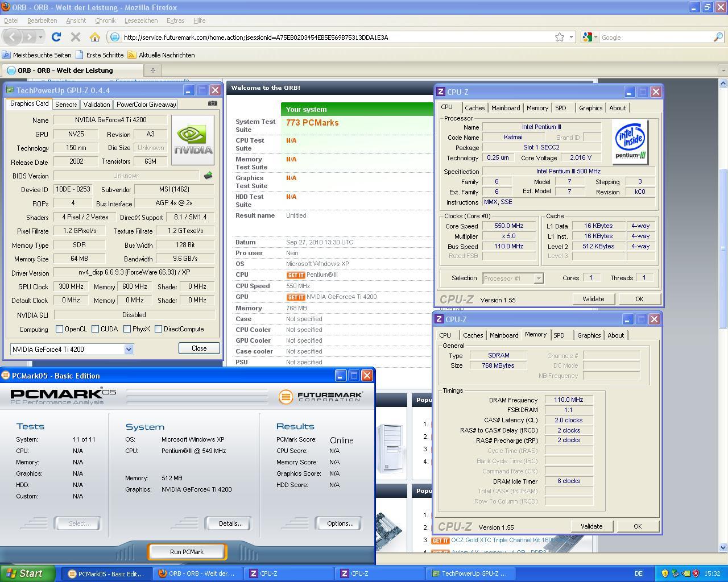
Task: Switch to TechPowerUp GPU-Z taskbar item
Action: point(470,573)
